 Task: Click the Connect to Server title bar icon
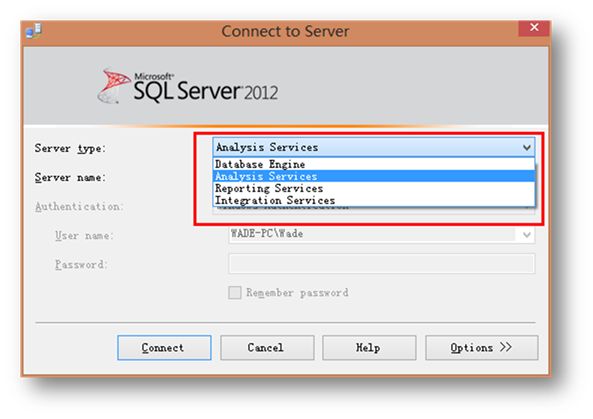pos(34,31)
